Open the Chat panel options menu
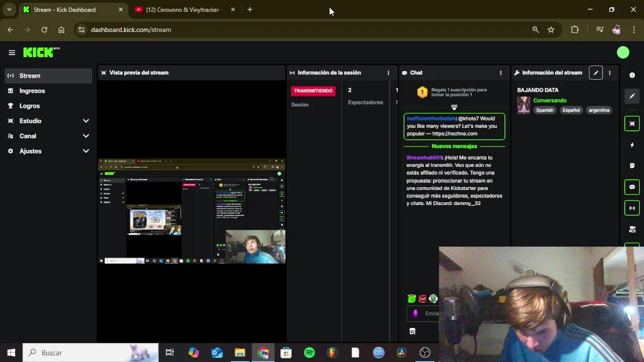Image resolution: width=644 pixels, height=362 pixels. coord(500,72)
